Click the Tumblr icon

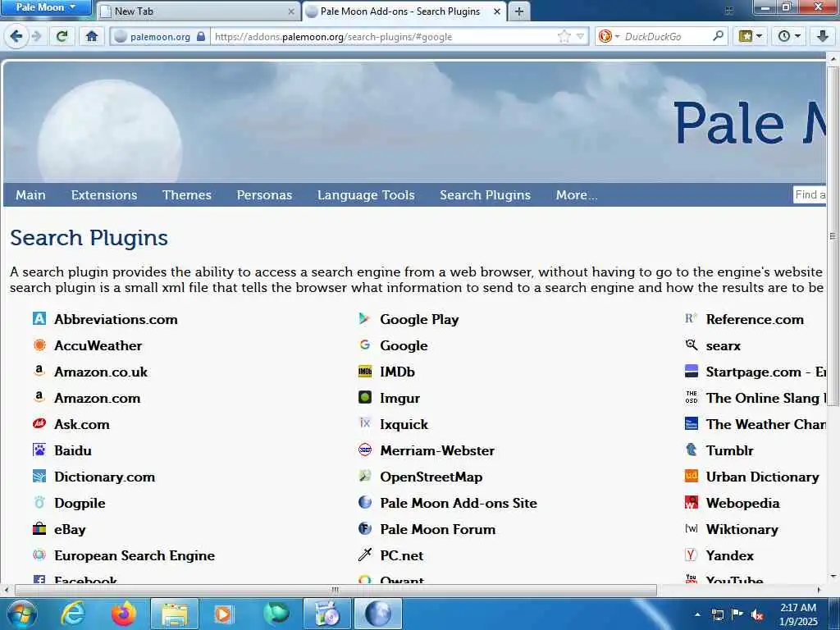(691, 450)
